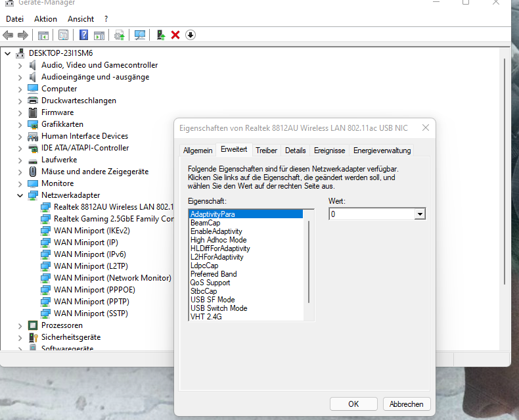Click the Laufwerke drive icon

tap(33, 161)
